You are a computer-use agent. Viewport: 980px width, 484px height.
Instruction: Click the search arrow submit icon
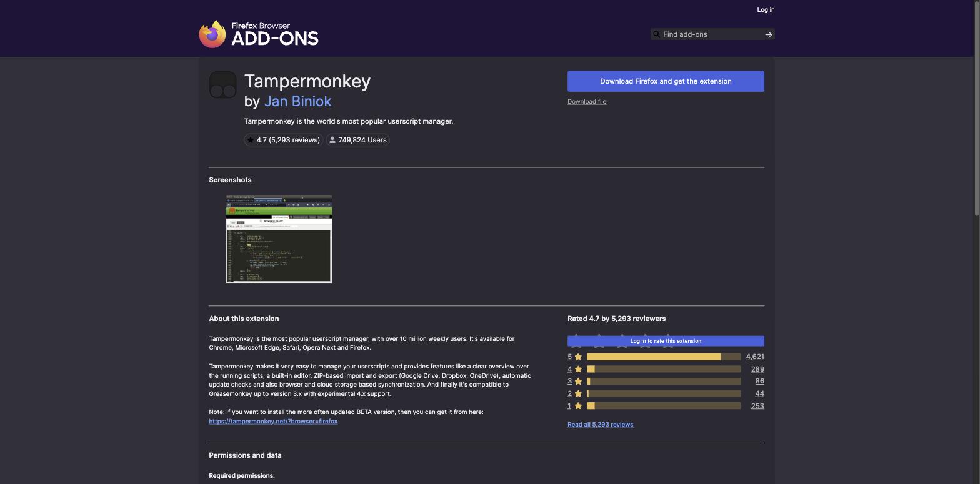click(x=769, y=34)
